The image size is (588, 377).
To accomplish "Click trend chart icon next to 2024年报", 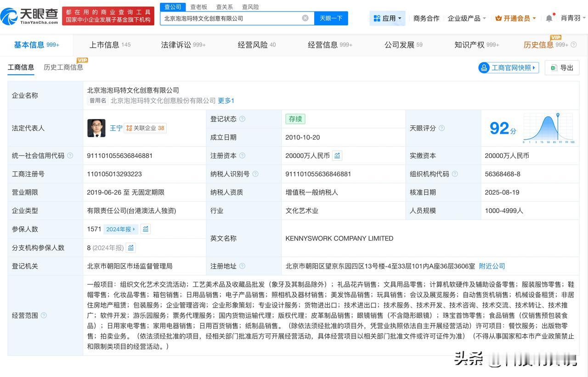I will point(146,229).
